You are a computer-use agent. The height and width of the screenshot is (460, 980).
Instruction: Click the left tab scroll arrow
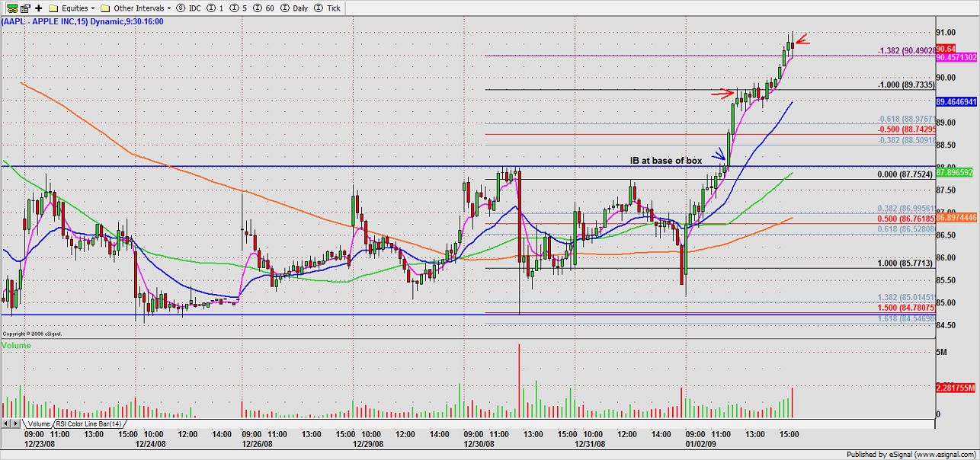pyautogui.click(x=6, y=423)
